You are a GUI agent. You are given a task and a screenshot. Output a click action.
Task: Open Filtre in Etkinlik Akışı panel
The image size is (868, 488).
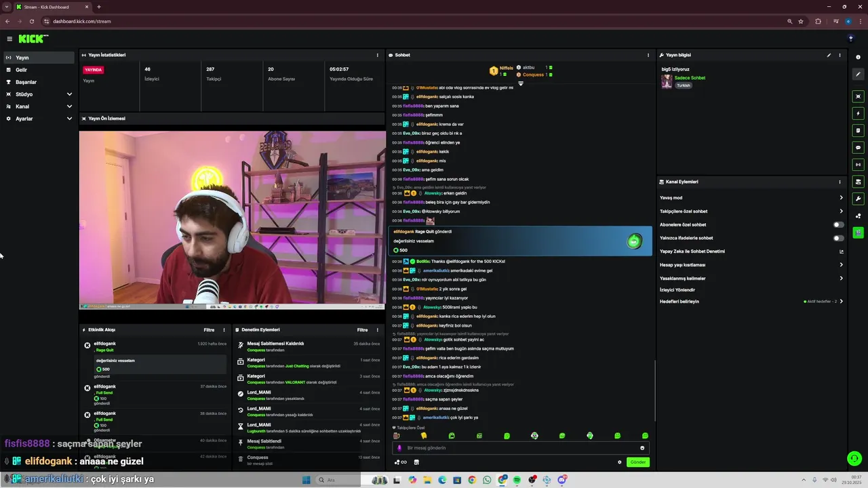click(x=209, y=330)
